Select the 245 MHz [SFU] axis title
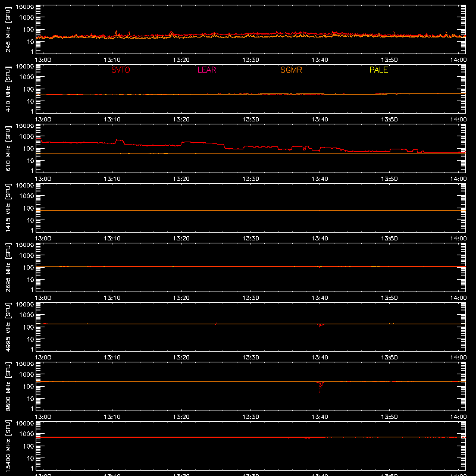Viewport: 476px width, 476px height. click(8, 29)
